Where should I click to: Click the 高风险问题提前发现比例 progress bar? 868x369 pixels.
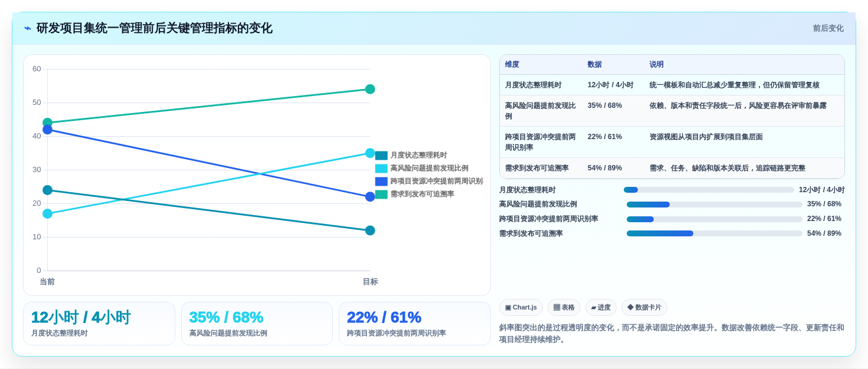(x=715, y=205)
